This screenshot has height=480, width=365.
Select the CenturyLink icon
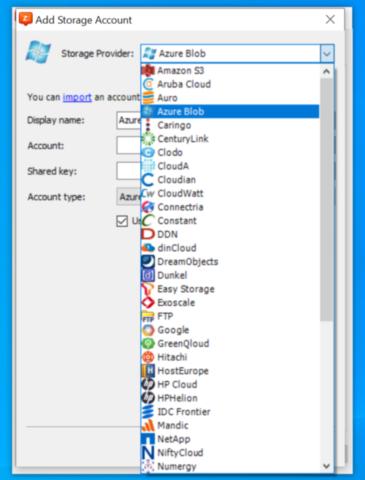148,139
